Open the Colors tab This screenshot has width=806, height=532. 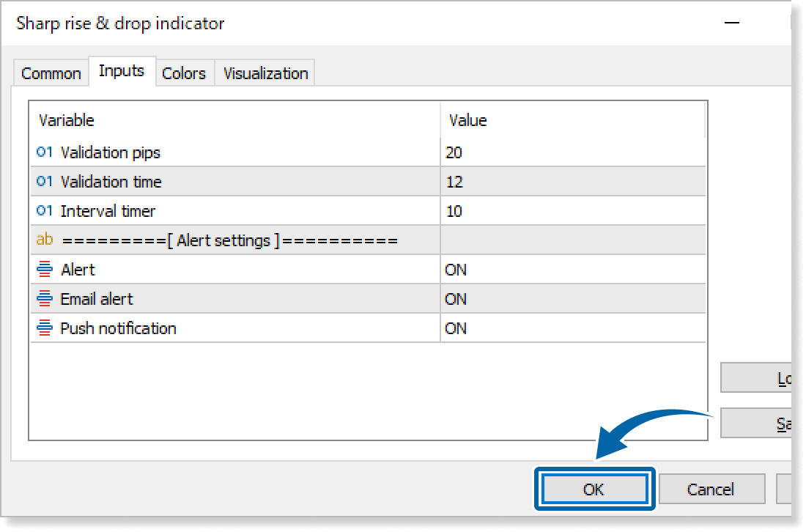184,73
